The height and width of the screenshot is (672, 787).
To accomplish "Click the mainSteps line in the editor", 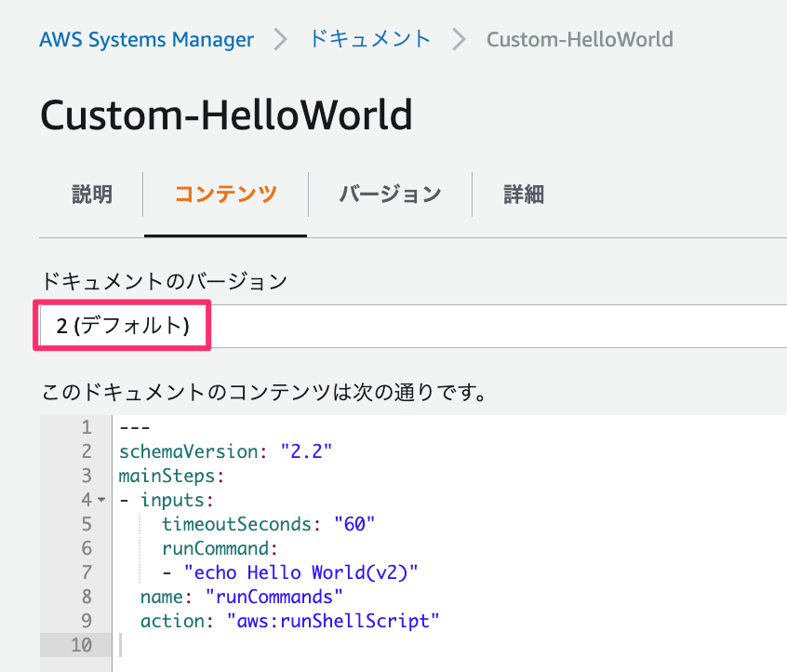I will click(171, 476).
